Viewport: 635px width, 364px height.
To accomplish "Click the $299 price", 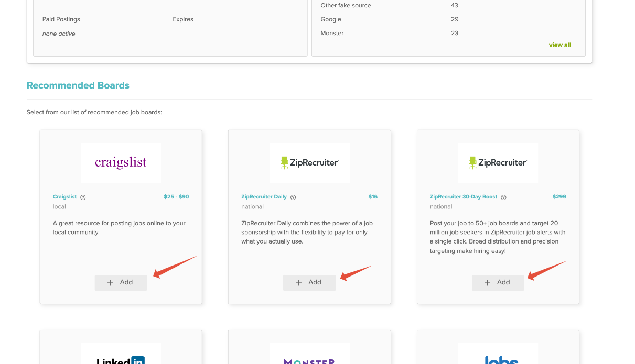I will pyautogui.click(x=559, y=197).
